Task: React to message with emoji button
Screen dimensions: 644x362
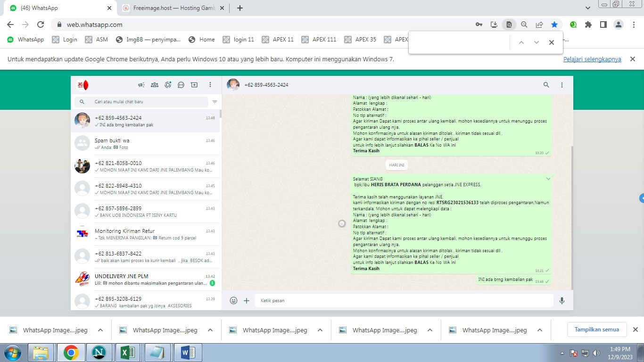Action: coord(342,223)
